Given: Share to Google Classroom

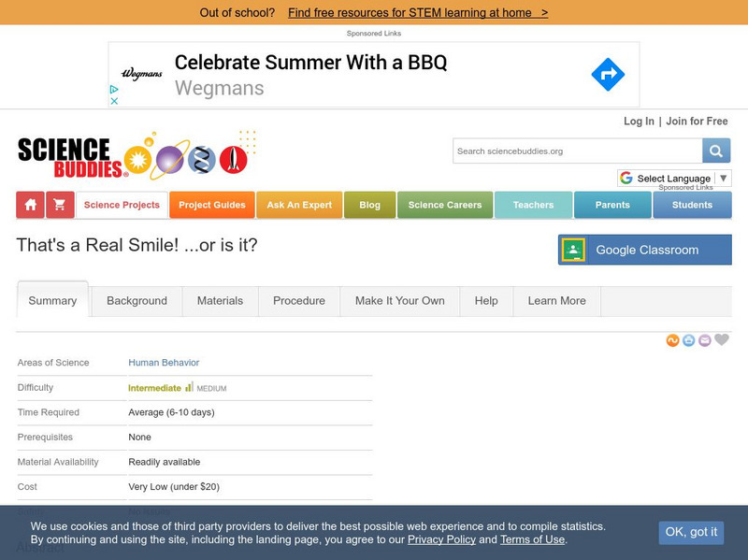Looking at the screenshot, I should [645, 250].
